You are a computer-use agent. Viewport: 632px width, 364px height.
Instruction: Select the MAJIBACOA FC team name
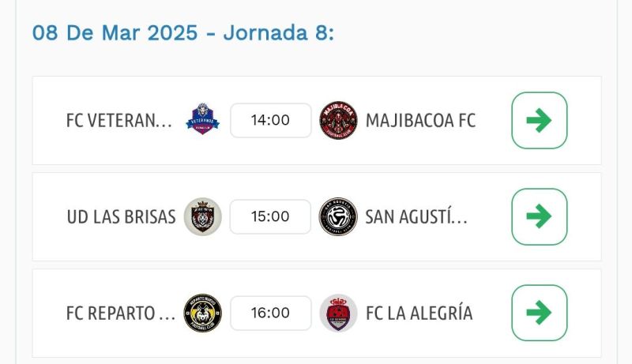tap(420, 121)
